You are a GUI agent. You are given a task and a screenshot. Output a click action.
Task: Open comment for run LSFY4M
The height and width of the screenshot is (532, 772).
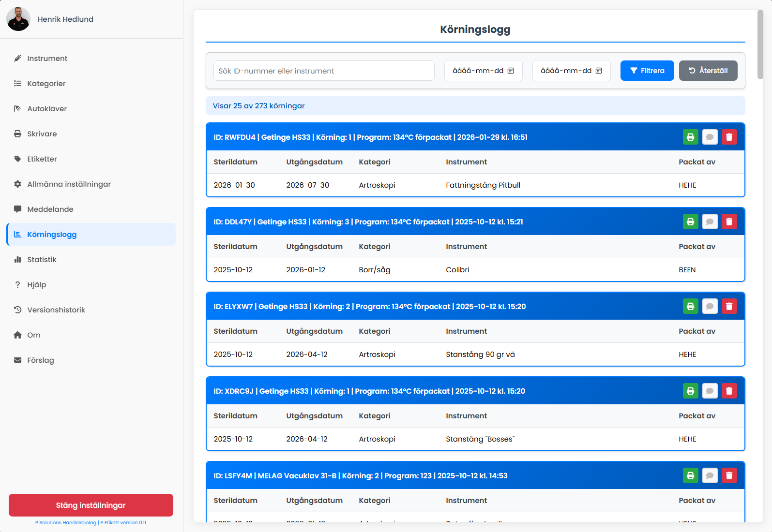pyautogui.click(x=710, y=476)
